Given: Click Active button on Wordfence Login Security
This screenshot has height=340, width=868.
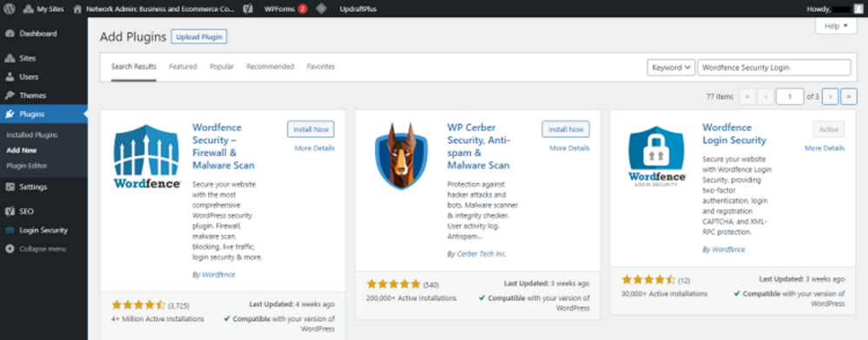Looking at the screenshot, I should pyautogui.click(x=829, y=129).
